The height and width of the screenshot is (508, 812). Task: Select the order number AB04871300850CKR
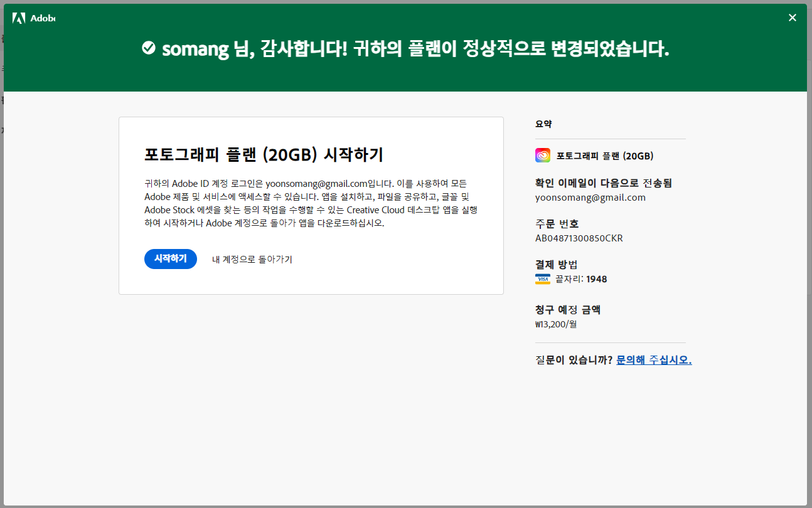pyautogui.click(x=579, y=238)
